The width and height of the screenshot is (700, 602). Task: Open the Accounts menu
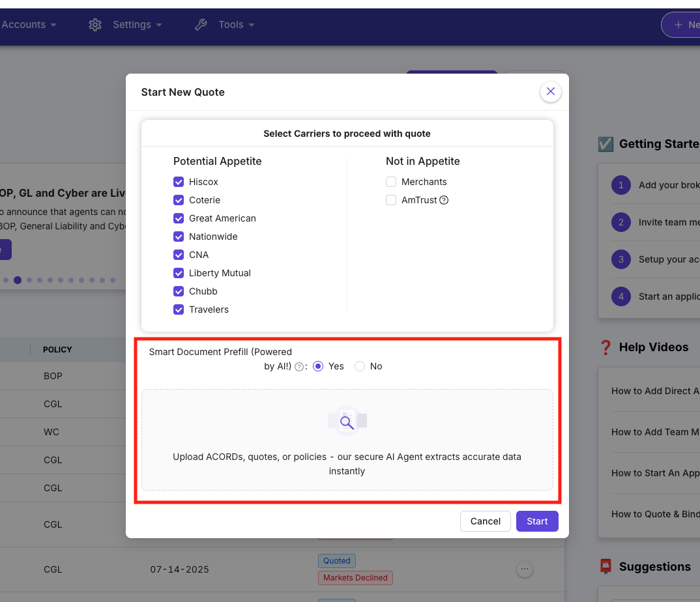click(x=24, y=25)
